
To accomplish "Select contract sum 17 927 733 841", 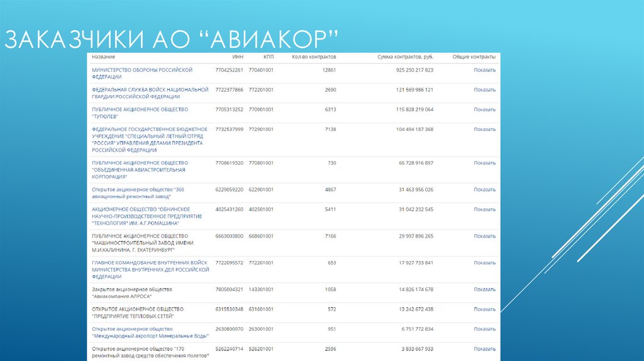I will point(416,262).
